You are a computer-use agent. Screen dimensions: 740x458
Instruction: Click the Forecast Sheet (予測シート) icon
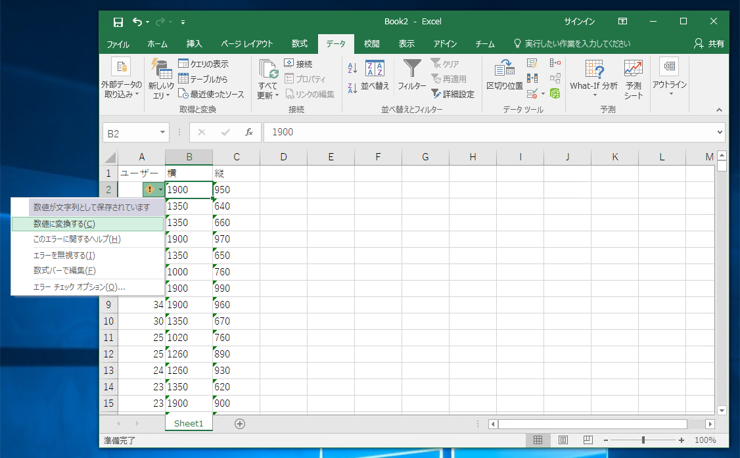(x=633, y=69)
